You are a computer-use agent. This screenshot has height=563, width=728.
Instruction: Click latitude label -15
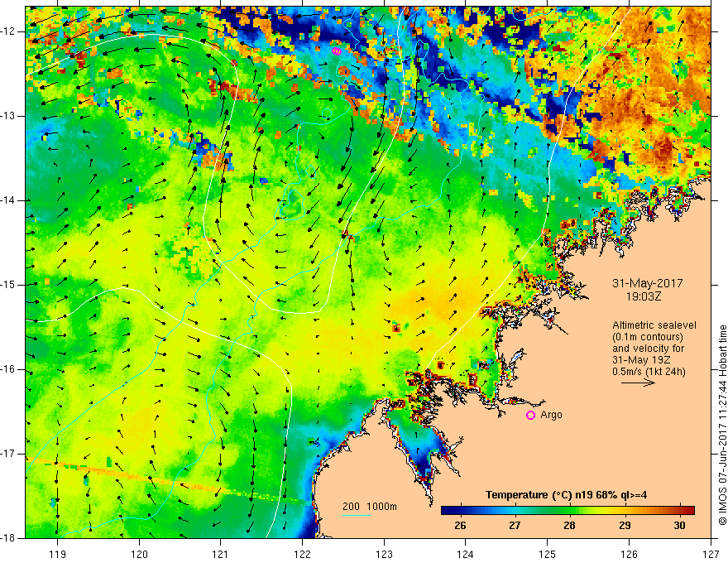(8, 285)
